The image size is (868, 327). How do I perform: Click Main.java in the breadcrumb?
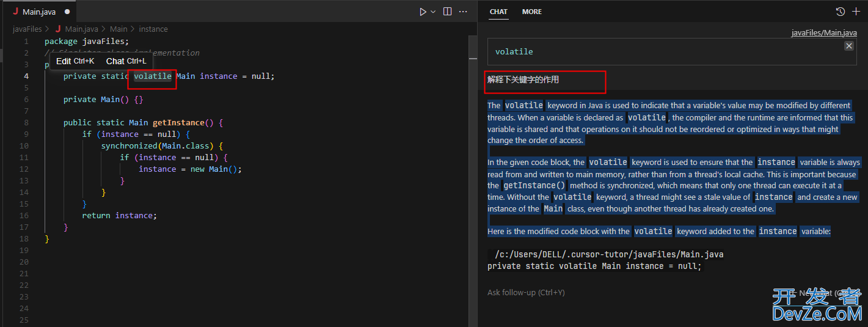81,29
